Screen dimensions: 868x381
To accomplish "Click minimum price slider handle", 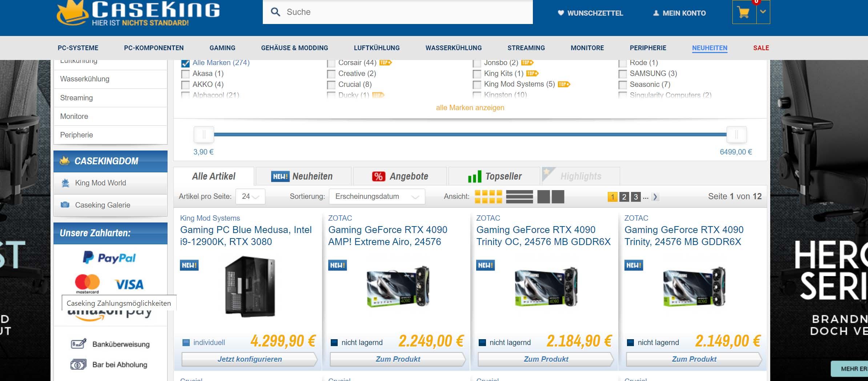I will pos(204,135).
